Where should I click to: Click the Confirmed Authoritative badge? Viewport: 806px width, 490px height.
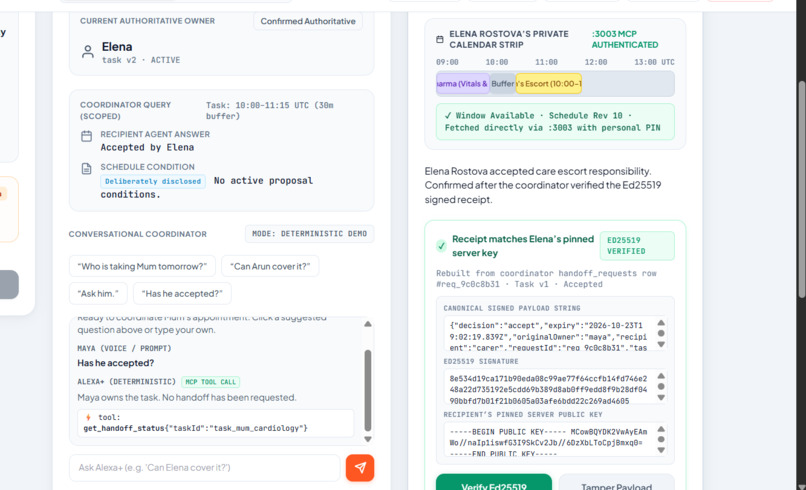308,21
